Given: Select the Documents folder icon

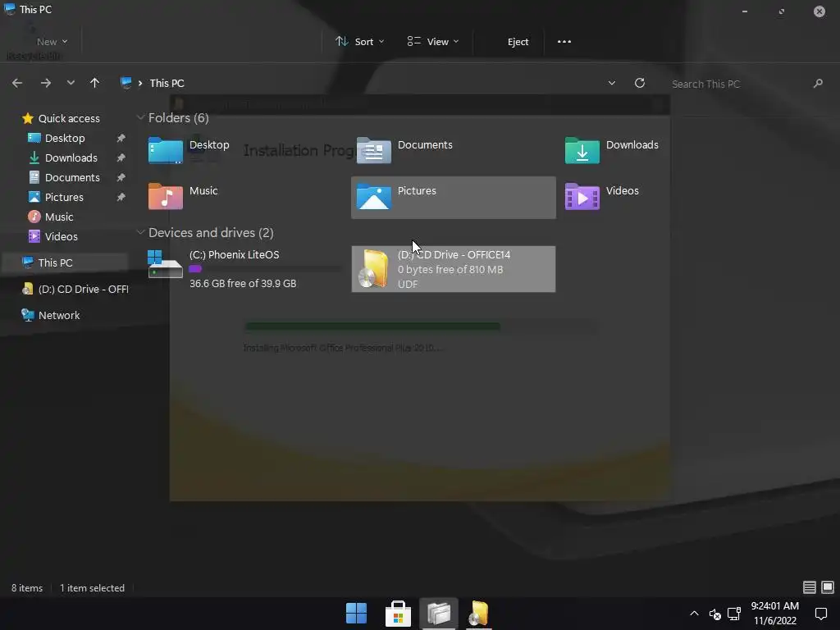Looking at the screenshot, I should (373, 150).
